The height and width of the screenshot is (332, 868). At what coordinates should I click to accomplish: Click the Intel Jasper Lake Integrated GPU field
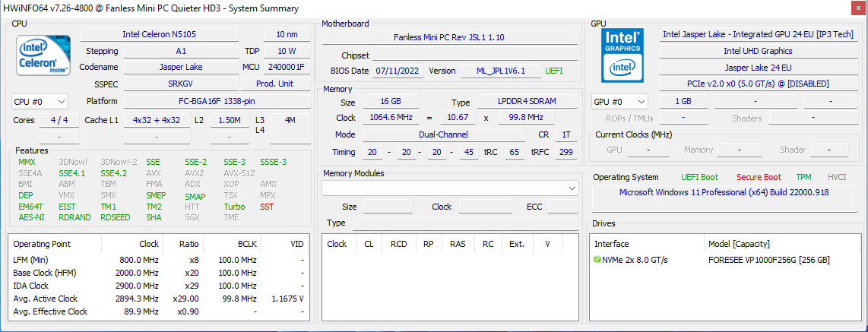[758, 34]
